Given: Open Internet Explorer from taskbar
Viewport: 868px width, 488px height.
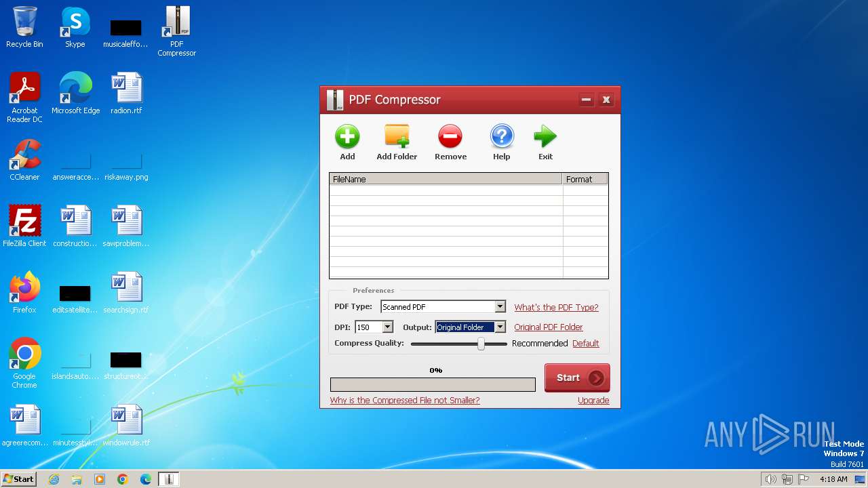Looking at the screenshot, I should [54, 479].
